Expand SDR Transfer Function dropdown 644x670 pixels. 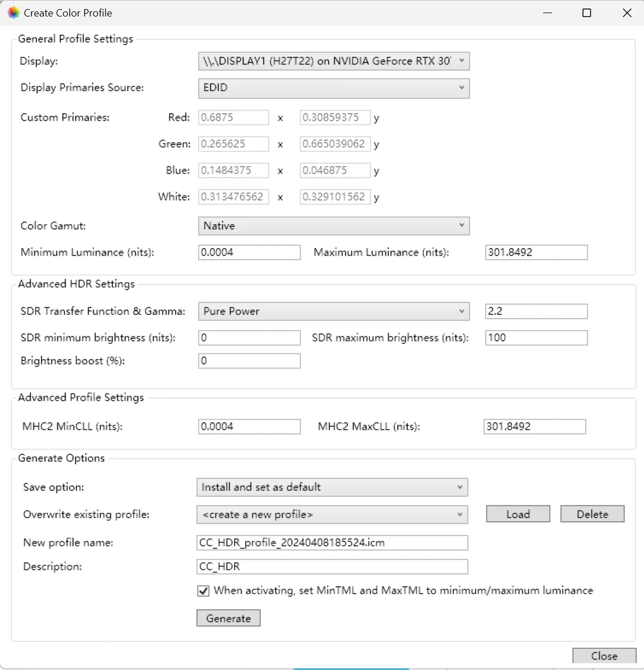(x=334, y=311)
